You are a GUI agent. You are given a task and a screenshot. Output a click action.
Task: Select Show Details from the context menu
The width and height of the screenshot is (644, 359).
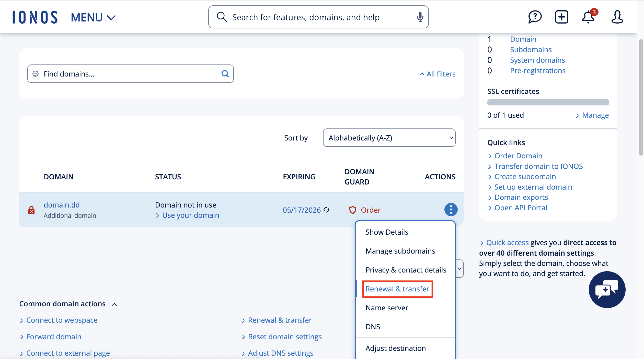pos(387,232)
